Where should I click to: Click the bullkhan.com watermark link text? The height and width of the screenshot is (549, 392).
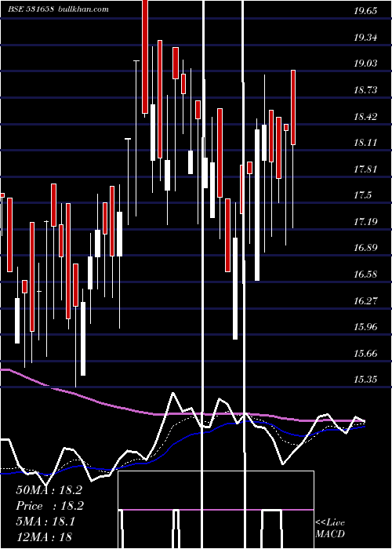[83, 9]
